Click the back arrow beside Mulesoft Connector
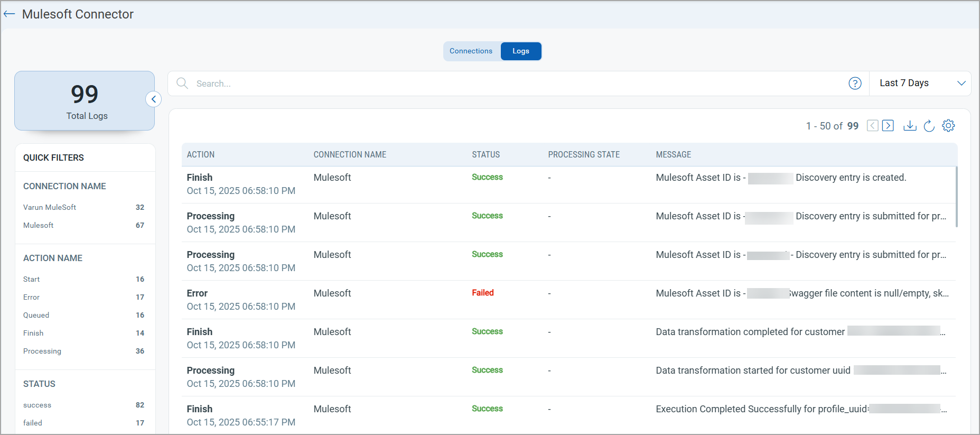Viewport: 980px width, 435px height. (x=9, y=14)
